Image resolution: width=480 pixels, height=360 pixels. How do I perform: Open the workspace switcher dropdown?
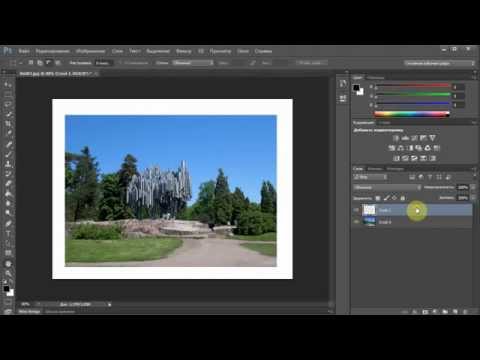click(x=439, y=63)
